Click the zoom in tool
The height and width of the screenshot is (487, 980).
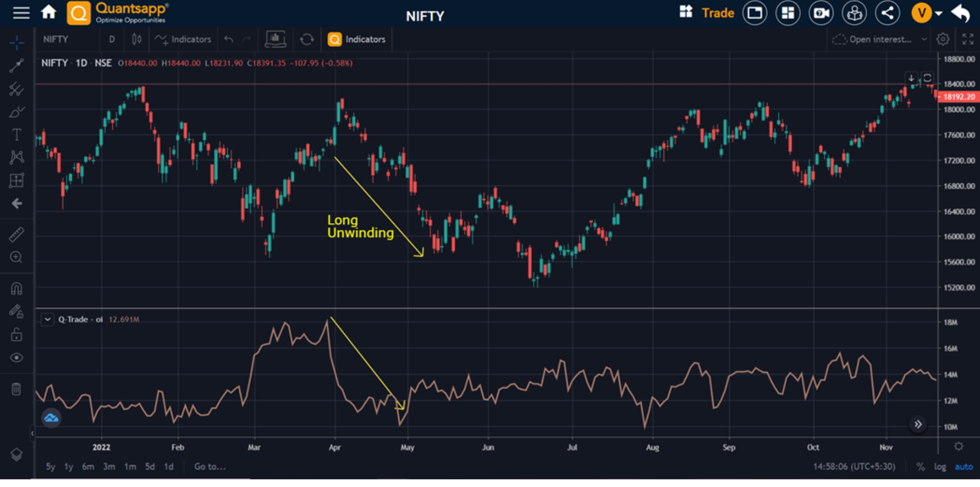pos(16,257)
